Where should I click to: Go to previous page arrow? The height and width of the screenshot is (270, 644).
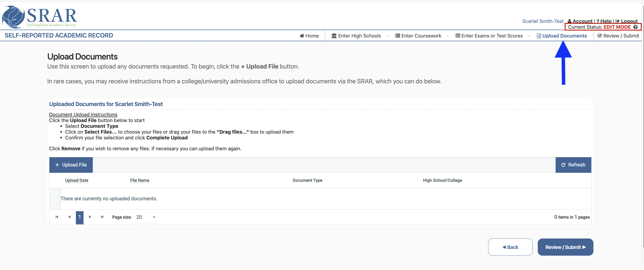tap(69, 217)
